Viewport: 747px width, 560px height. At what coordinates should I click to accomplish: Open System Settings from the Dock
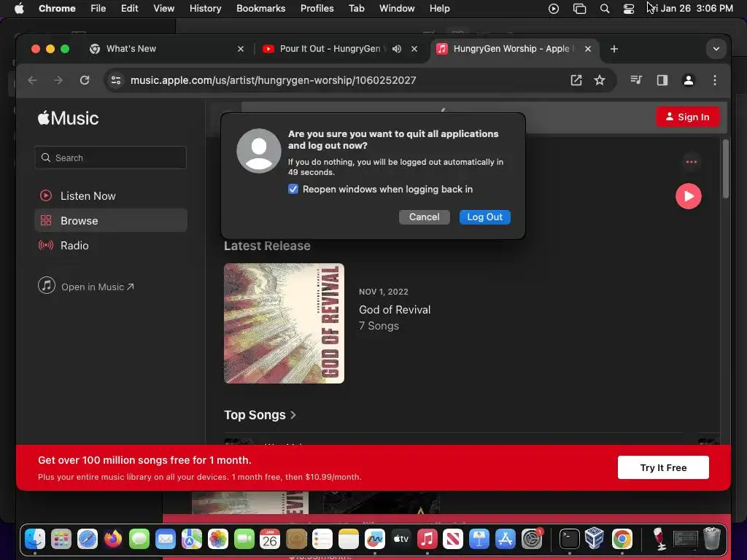coord(532,539)
